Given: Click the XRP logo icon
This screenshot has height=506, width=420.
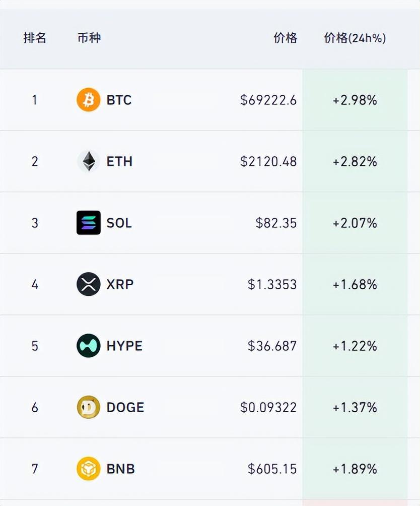Looking at the screenshot, I should pyautogui.click(x=88, y=284).
